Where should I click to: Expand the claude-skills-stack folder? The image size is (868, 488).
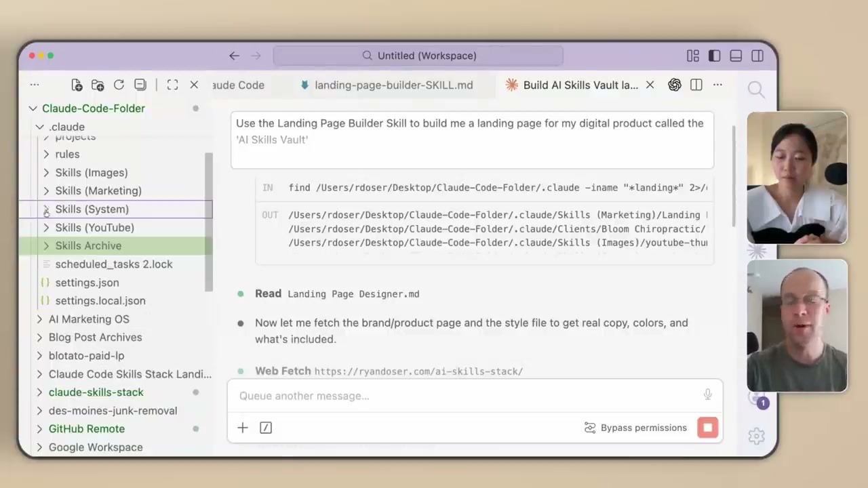(x=39, y=392)
